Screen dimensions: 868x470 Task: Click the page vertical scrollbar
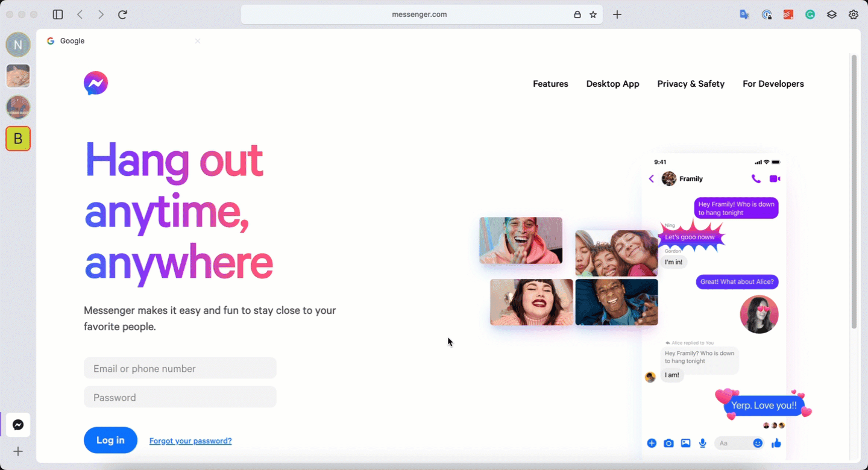854,192
